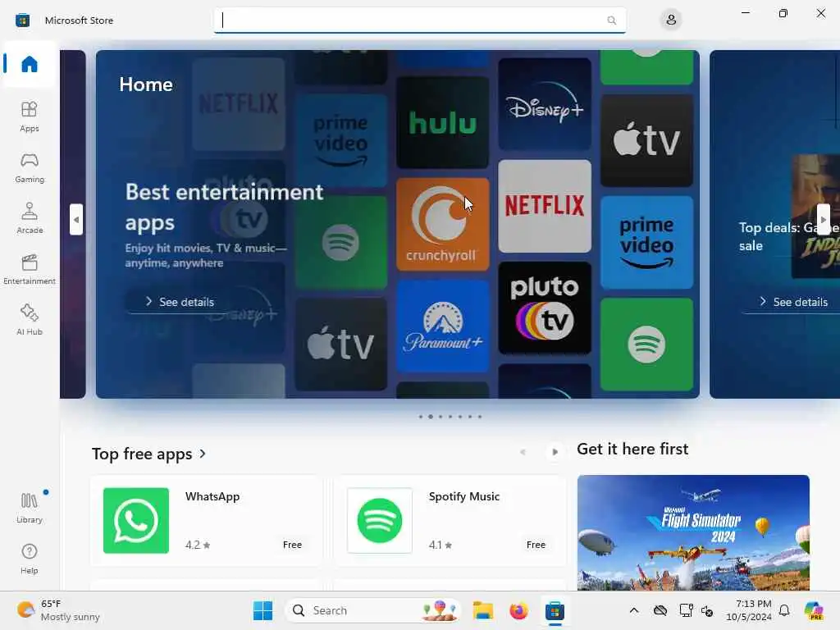Go to the Gaming section
The image size is (840, 630).
coord(30,167)
